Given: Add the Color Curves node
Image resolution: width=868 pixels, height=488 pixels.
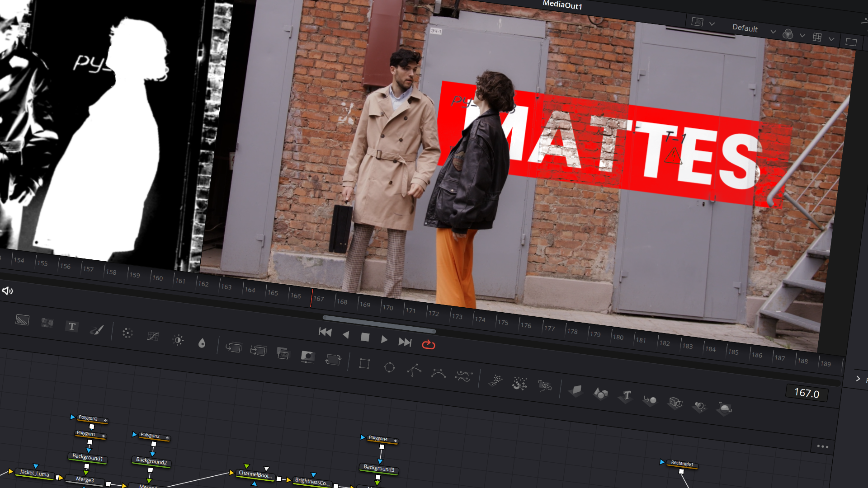Looking at the screenshot, I should pos(153,336).
